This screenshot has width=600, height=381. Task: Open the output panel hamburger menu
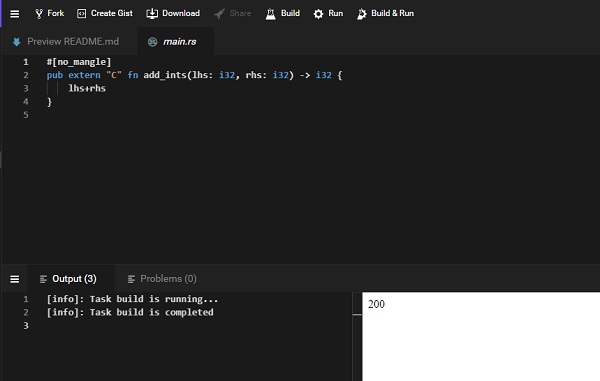tap(15, 279)
